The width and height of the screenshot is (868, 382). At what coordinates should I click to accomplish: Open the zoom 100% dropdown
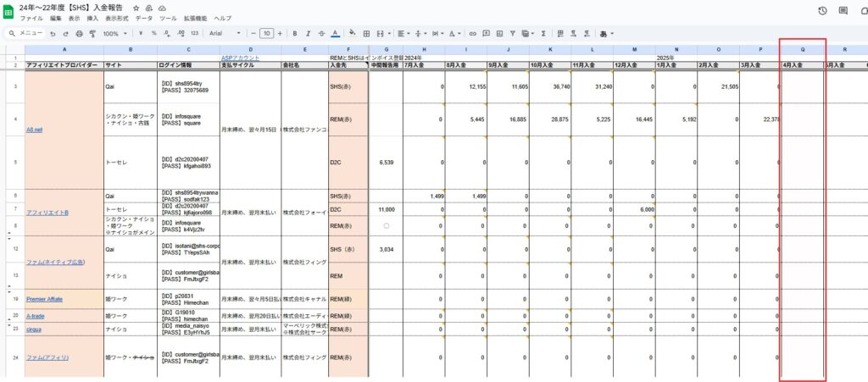114,34
